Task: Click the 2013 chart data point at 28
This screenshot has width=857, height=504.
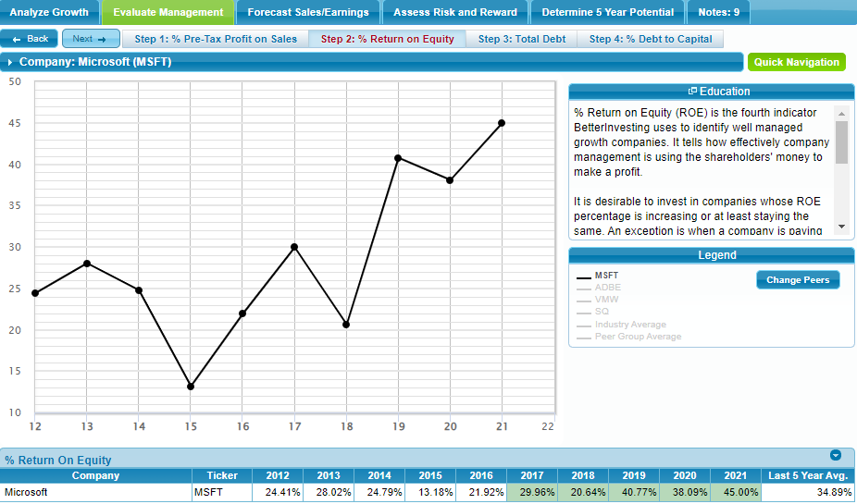Action: pos(87,264)
